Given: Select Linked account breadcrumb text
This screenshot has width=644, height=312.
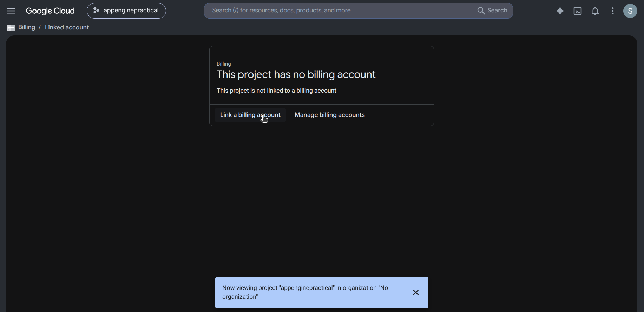Looking at the screenshot, I should 67,27.
